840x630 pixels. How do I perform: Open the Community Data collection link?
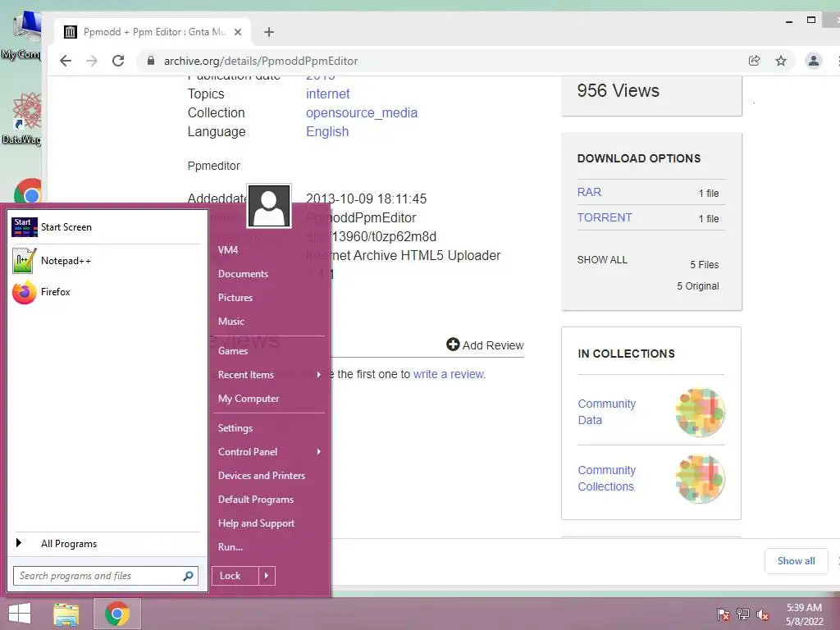coord(606,412)
